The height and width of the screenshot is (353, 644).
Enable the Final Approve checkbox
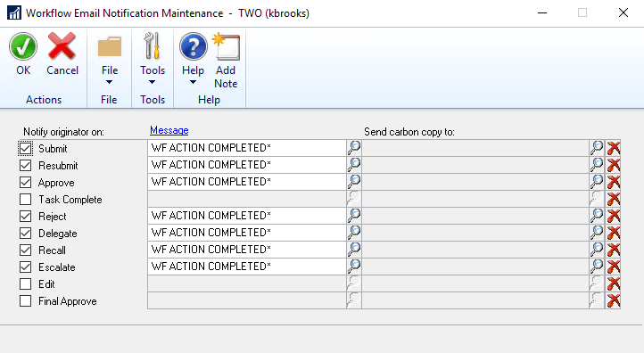pyautogui.click(x=26, y=301)
